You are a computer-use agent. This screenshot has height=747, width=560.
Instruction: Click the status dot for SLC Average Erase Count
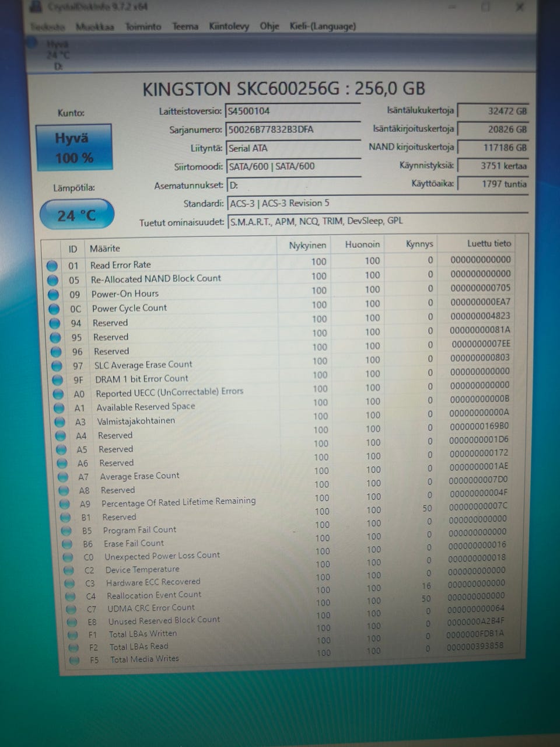[56, 366]
